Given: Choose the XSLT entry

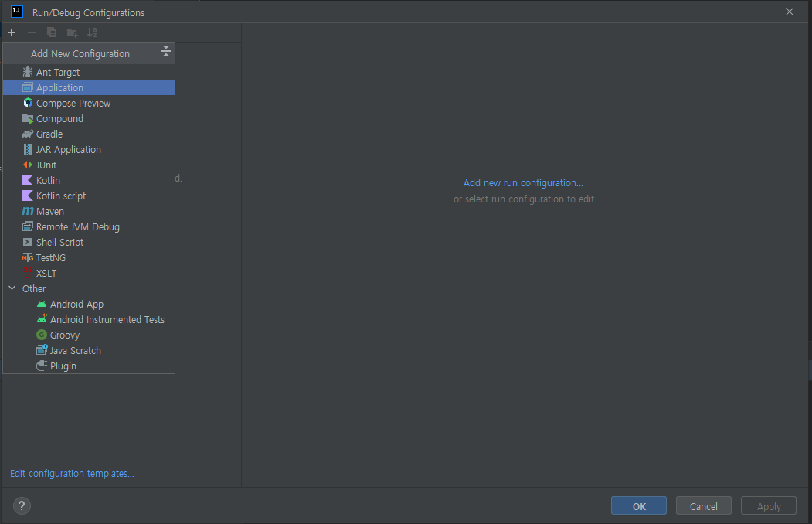Looking at the screenshot, I should pyautogui.click(x=89, y=273).
